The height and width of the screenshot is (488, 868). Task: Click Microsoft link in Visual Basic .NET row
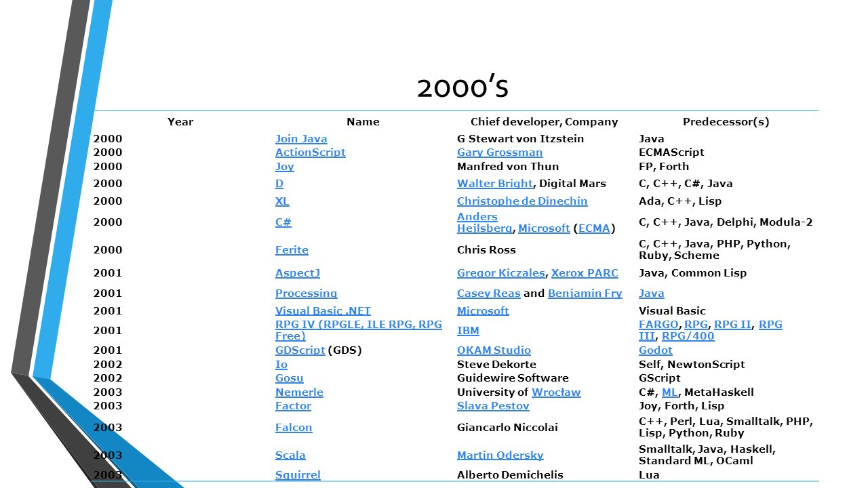pos(483,311)
